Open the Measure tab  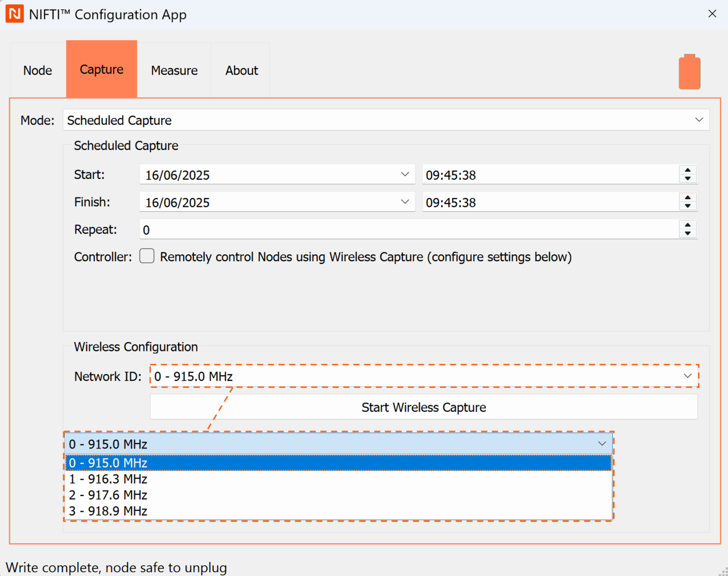pos(174,70)
